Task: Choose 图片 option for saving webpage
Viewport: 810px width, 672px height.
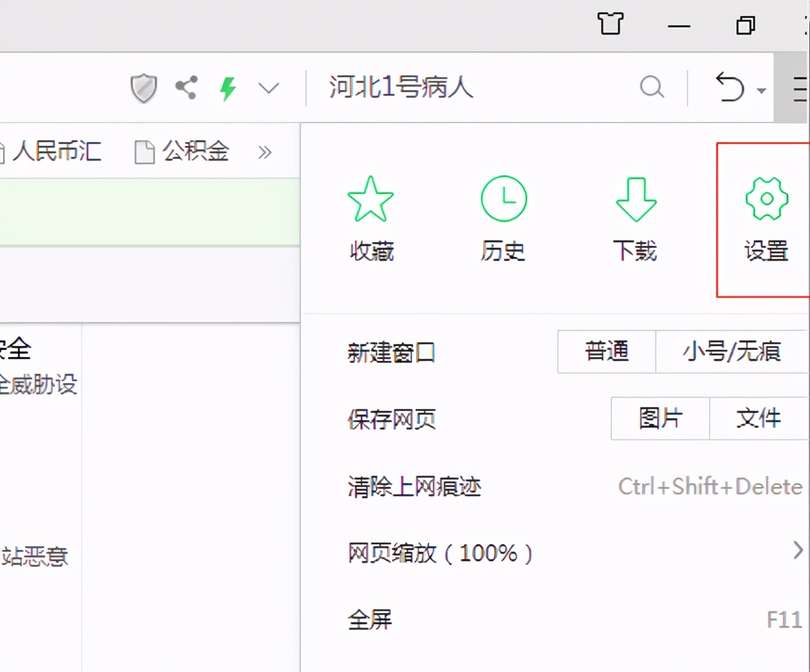Action: click(659, 419)
